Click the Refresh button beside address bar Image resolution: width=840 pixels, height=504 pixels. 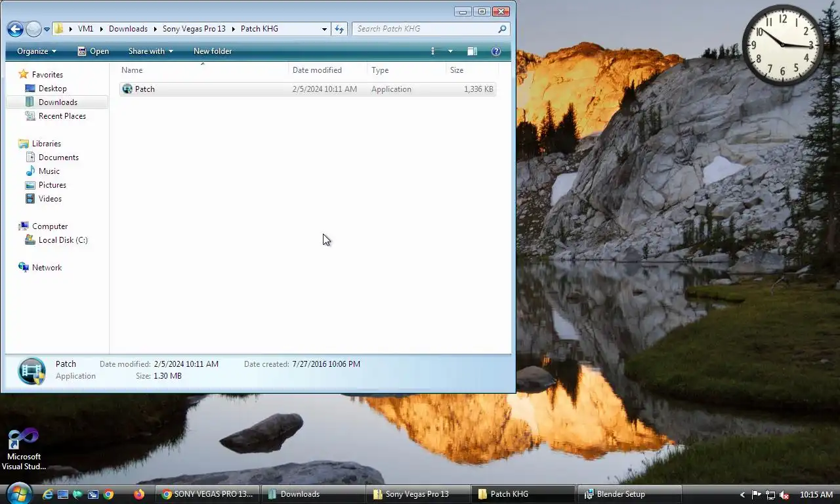(339, 29)
